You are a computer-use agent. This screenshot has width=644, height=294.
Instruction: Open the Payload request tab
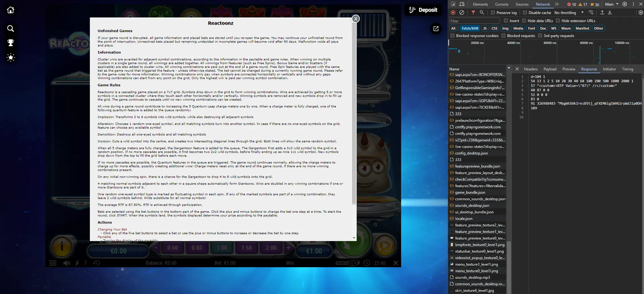coord(550,69)
